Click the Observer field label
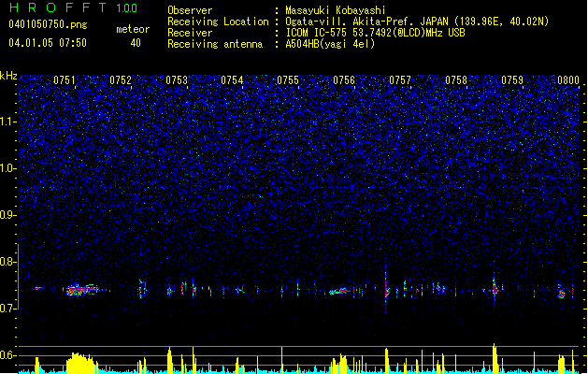Viewport: 588px width, 374px height. (x=190, y=10)
